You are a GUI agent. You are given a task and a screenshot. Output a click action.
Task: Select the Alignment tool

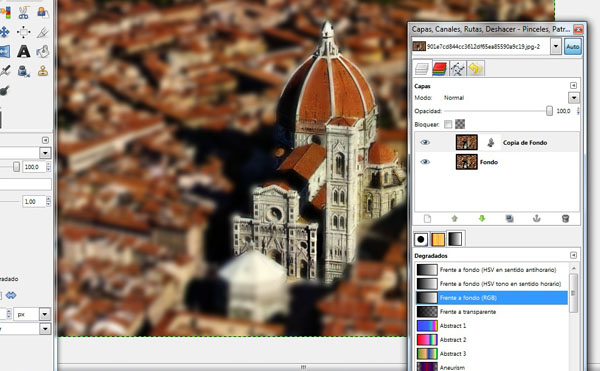click(23, 32)
